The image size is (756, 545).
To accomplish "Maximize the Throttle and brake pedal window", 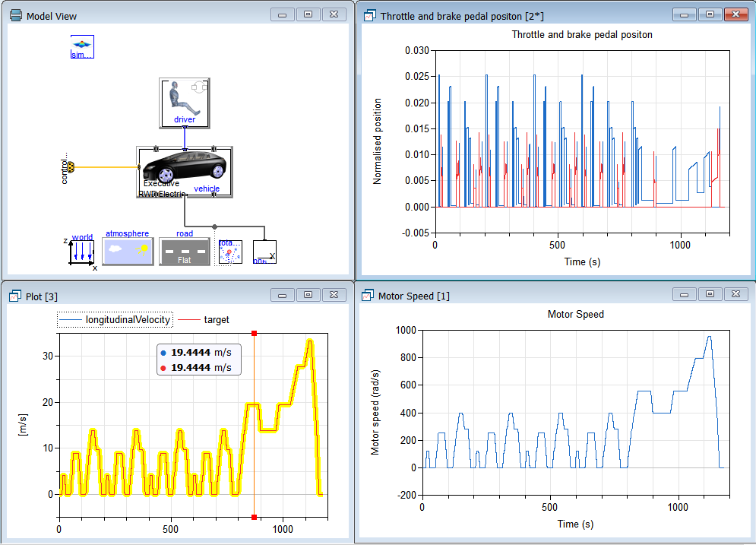I will click(710, 14).
